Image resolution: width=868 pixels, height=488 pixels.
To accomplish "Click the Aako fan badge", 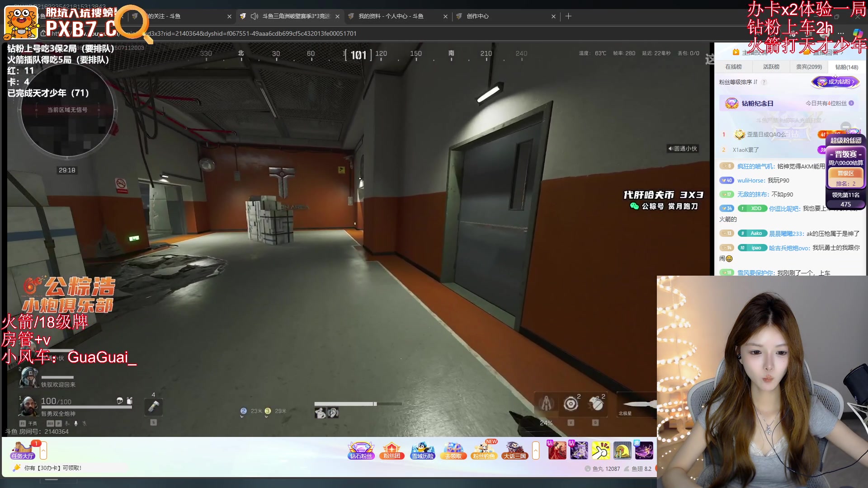I will (752, 233).
